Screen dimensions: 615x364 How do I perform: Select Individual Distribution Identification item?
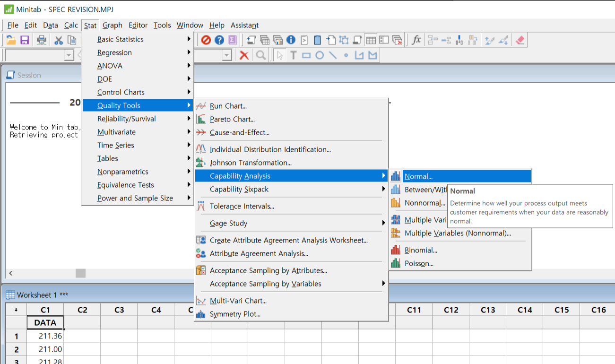(291, 149)
